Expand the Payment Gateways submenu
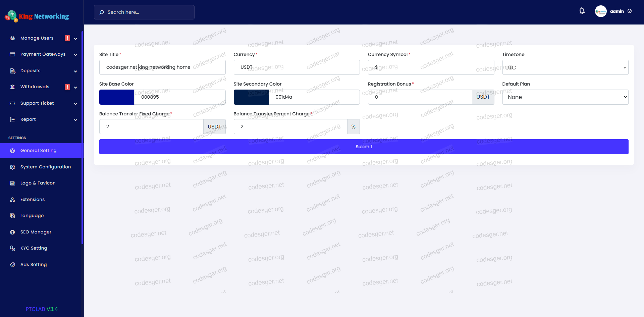 [75, 55]
